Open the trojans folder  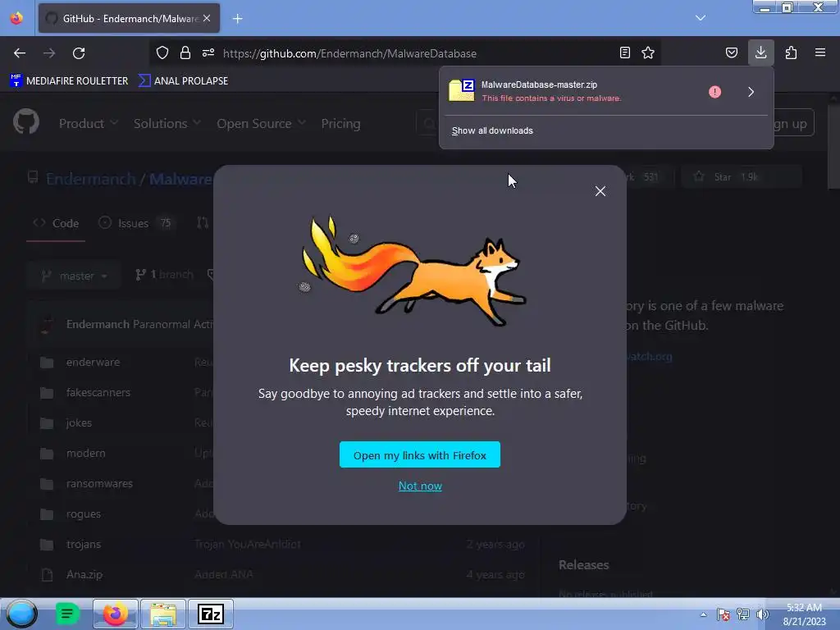point(83,545)
